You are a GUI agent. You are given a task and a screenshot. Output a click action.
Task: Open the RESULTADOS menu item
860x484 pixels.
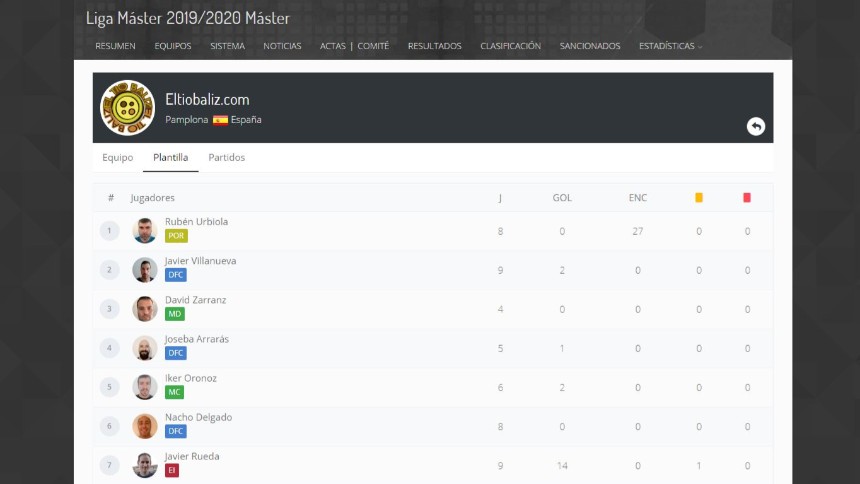[x=434, y=46]
